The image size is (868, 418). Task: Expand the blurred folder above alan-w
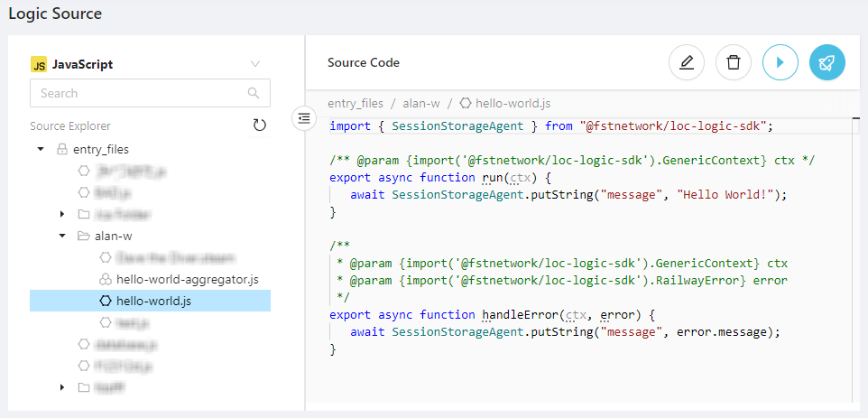pos(62,214)
